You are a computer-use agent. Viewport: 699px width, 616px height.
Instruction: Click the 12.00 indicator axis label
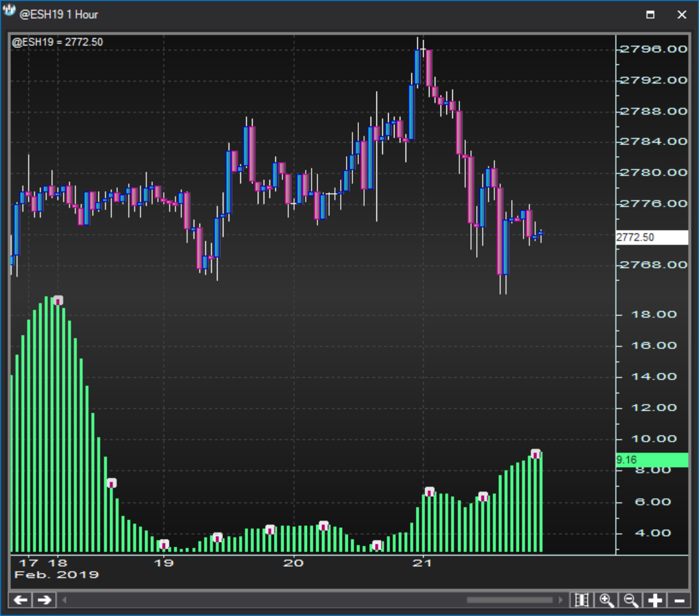pyautogui.click(x=654, y=408)
